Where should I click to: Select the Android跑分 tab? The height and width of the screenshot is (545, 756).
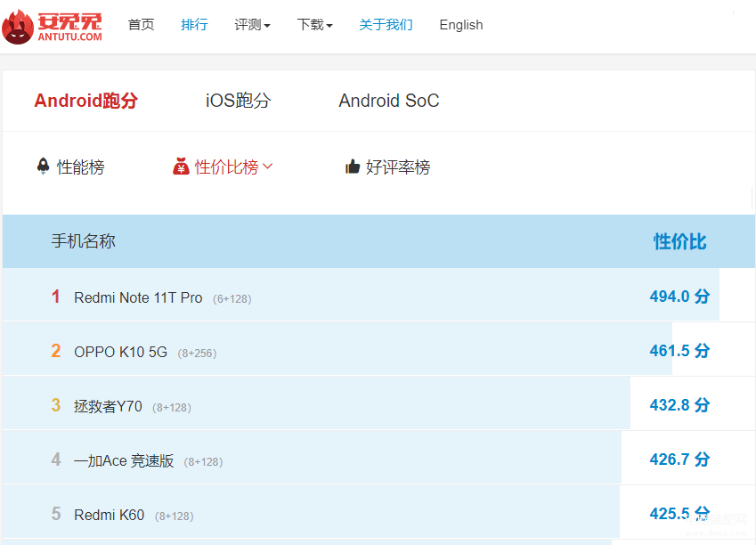(x=85, y=101)
